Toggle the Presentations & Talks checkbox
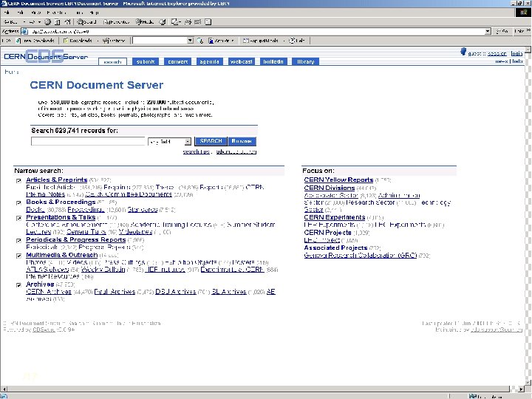This screenshot has height=399, width=532. click(18, 218)
